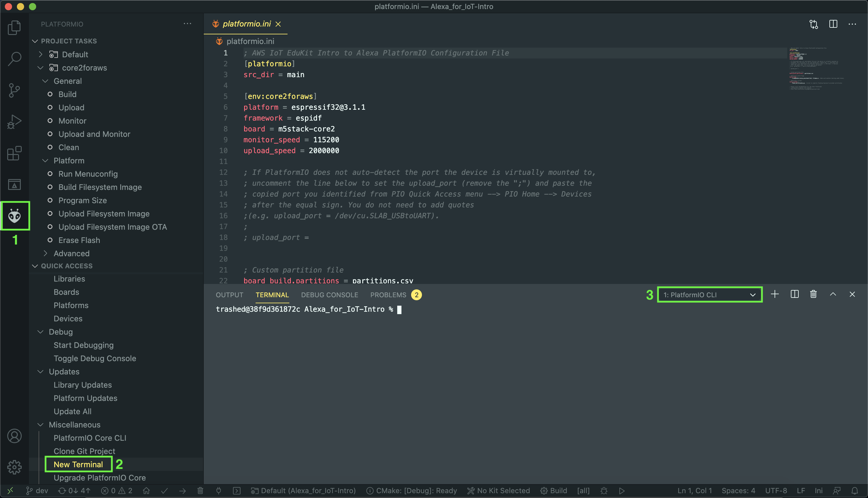Kill terminal with trash icon in panel
Viewport: 868px width, 498px height.
[x=813, y=294]
